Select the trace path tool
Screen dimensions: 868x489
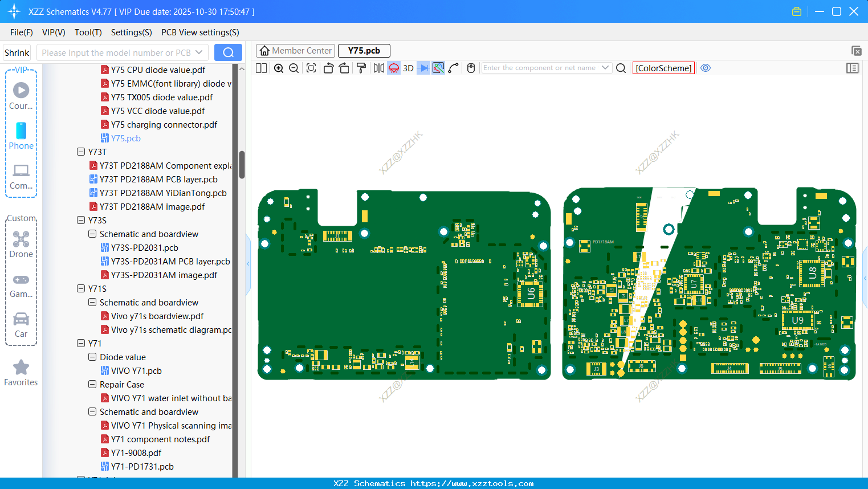(x=454, y=68)
